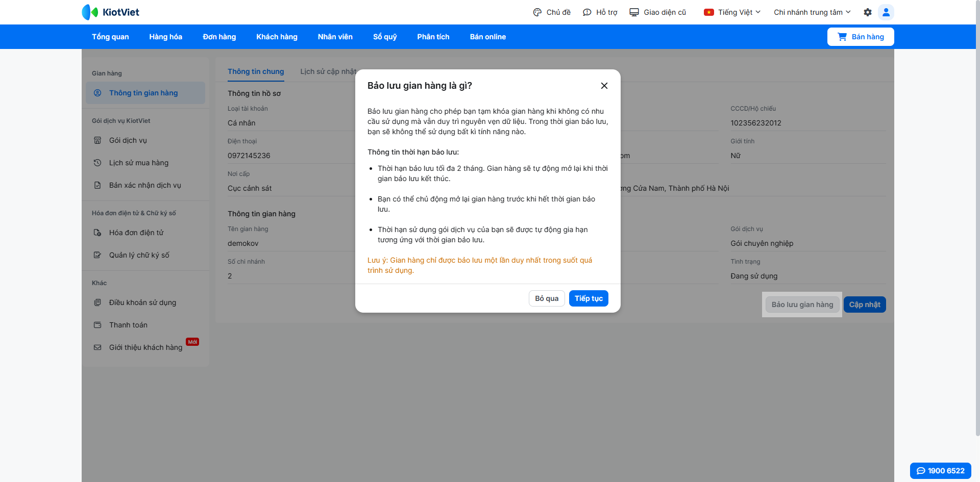Click the Thanh toán card icon

[97, 325]
